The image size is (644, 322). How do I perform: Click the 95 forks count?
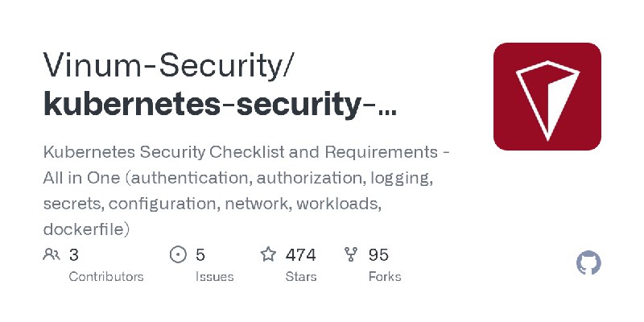378,255
